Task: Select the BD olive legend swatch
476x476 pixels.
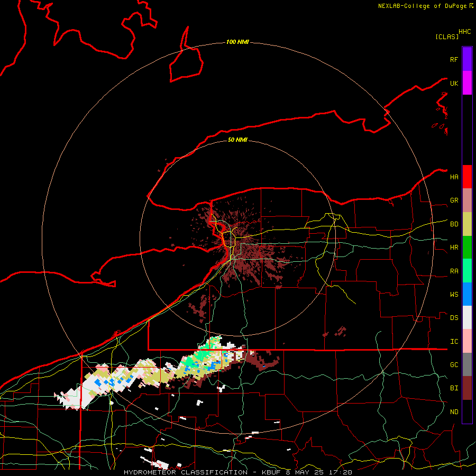Action: [467, 224]
